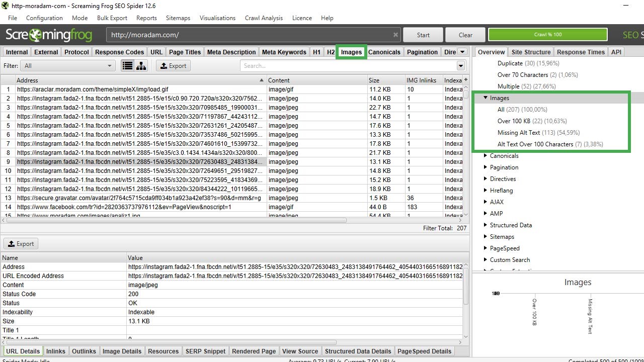Expand the Hreflang tree section
The width and height of the screenshot is (644, 362).
(x=486, y=191)
